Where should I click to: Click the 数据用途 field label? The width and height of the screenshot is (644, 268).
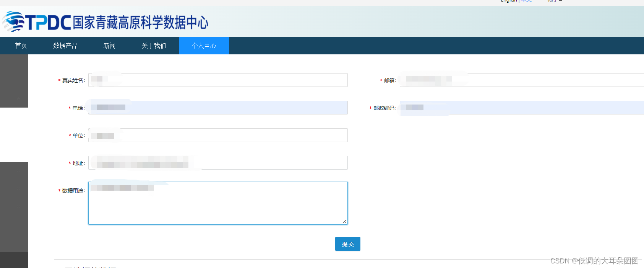pyautogui.click(x=73, y=191)
